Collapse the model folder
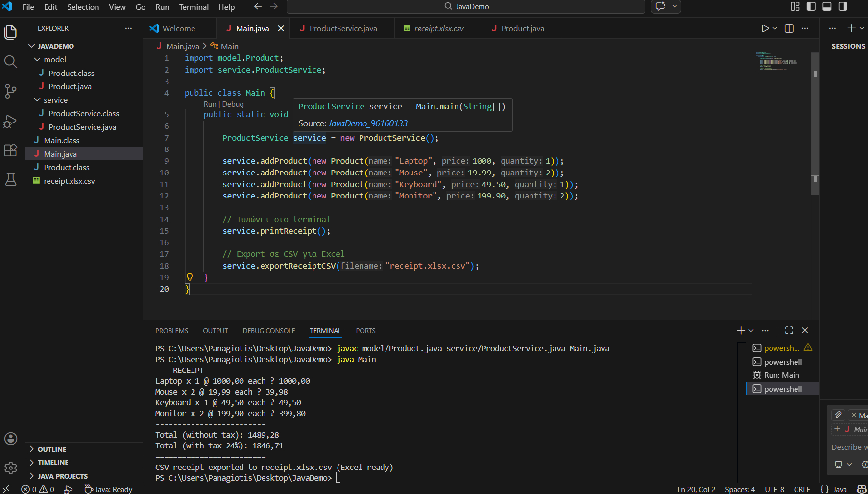Viewport: 868px width, 494px height. 37,59
